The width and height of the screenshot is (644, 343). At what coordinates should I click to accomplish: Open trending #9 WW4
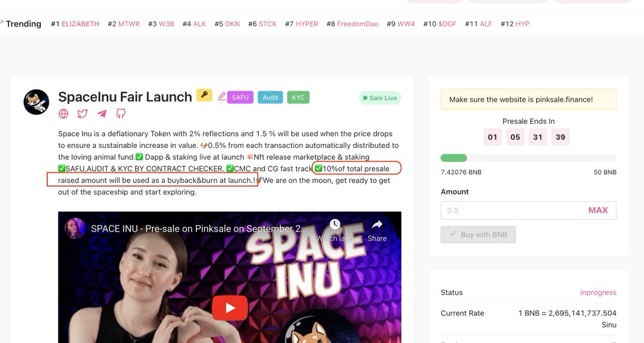[x=401, y=24]
